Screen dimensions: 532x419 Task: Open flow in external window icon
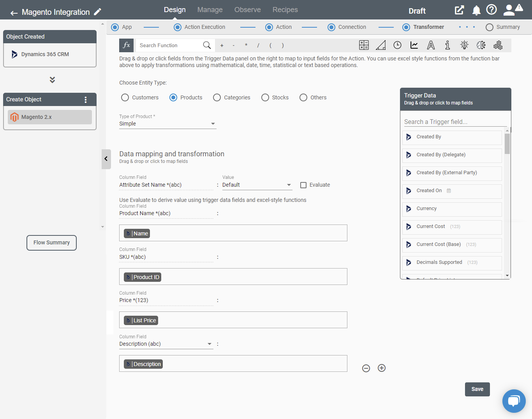(460, 10)
